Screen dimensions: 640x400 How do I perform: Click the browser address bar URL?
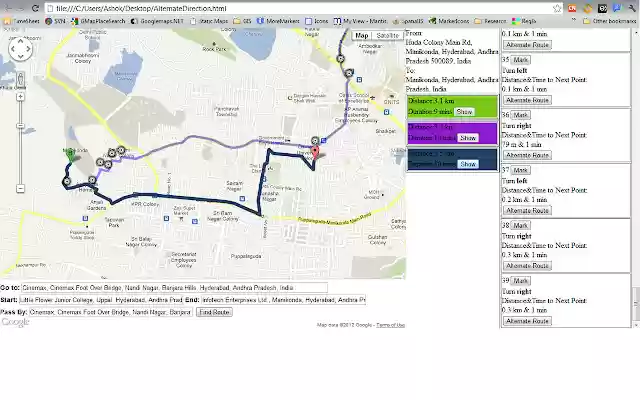(141, 8)
